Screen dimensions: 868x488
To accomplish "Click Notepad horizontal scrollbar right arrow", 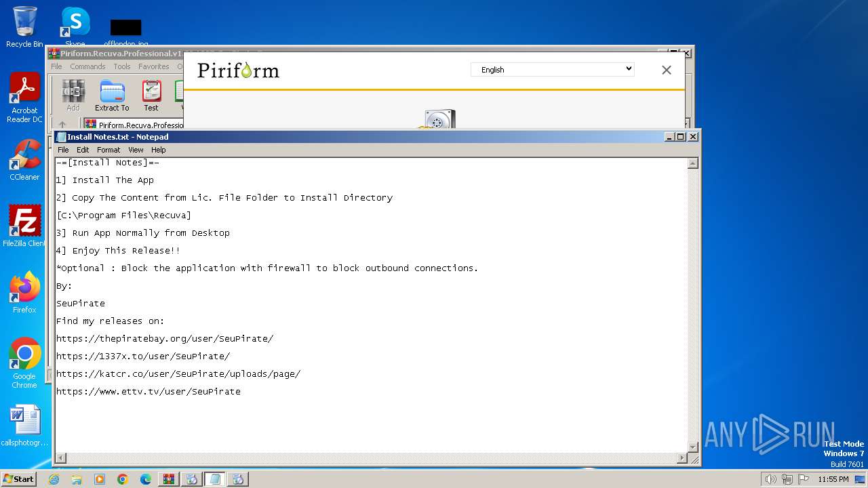I will (x=682, y=458).
